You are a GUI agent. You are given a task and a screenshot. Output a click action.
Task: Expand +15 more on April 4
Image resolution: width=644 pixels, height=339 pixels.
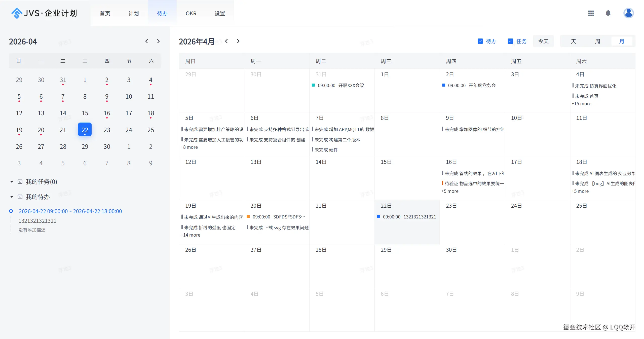tap(581, 104)
